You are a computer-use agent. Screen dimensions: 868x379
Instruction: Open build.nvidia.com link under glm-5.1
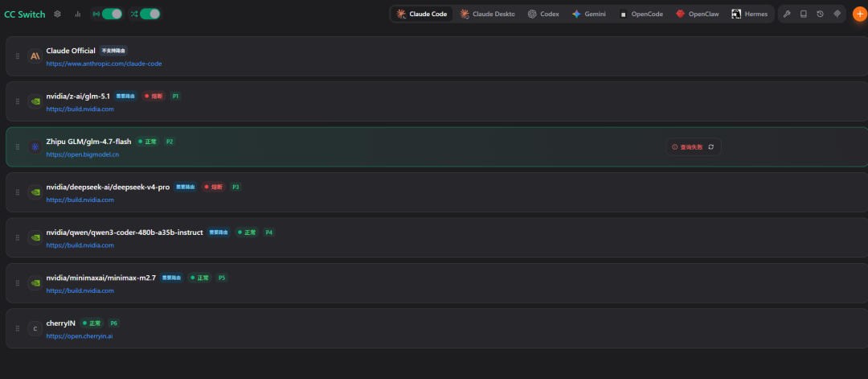pyautogui.click(x=80, y=109)
